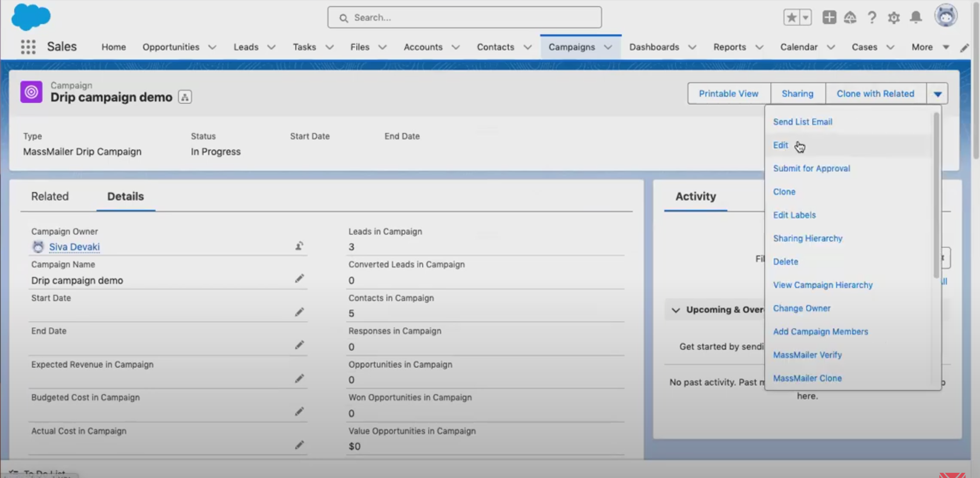Open the Siva Devaki owner link

[x=74, y=247]
